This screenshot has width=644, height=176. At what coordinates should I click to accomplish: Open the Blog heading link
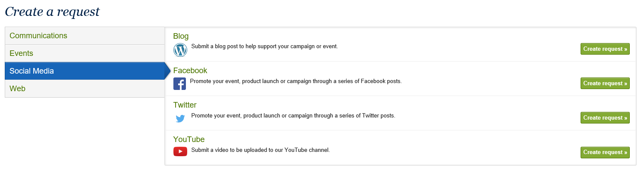181,36
